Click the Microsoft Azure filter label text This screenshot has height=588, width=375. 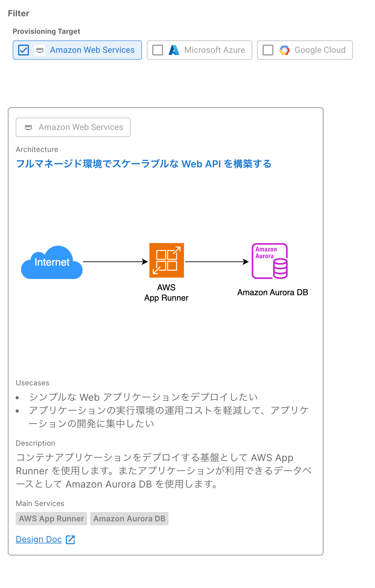click(x=215, y=50)
